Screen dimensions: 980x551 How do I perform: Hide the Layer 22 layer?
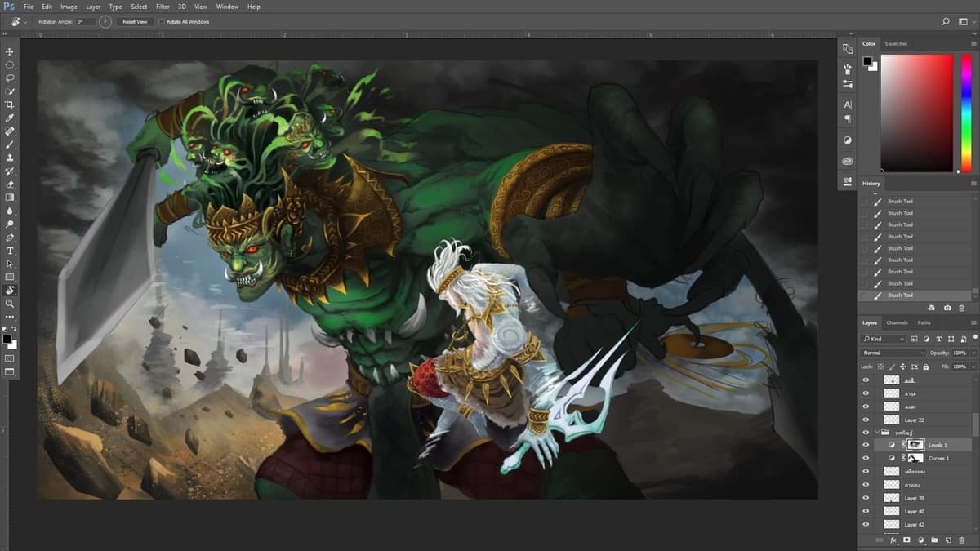[x=866, y=420]
